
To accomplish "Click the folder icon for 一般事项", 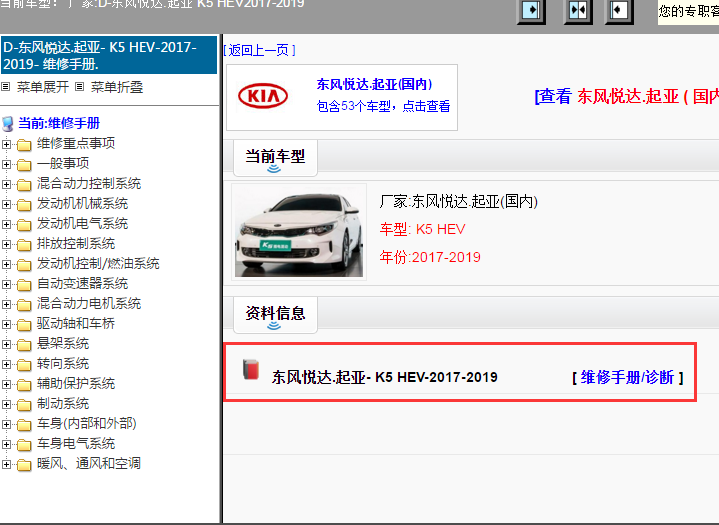I will pos(24,165).
